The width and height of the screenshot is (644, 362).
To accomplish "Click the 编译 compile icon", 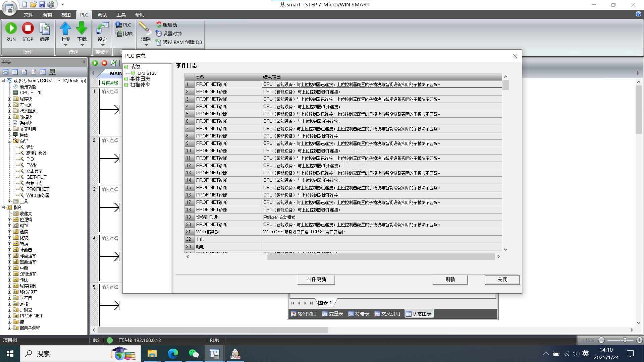I will [44, 29].
